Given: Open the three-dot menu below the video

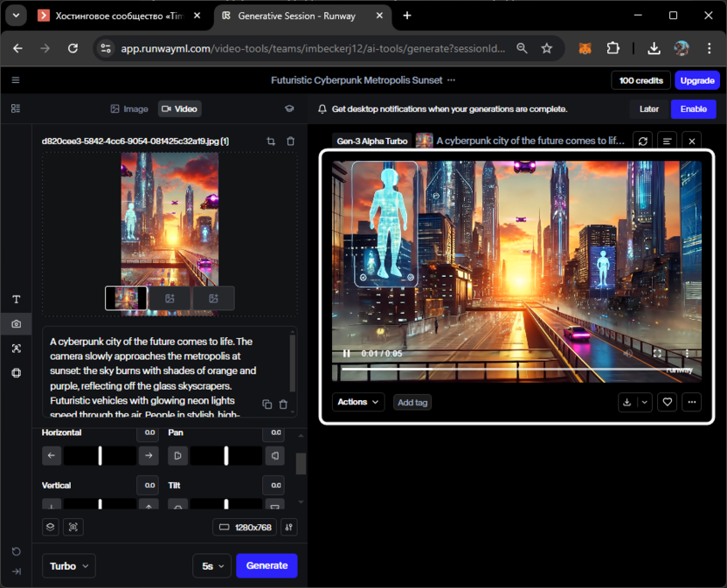Looking at the screenshot, I should (692, 402).
